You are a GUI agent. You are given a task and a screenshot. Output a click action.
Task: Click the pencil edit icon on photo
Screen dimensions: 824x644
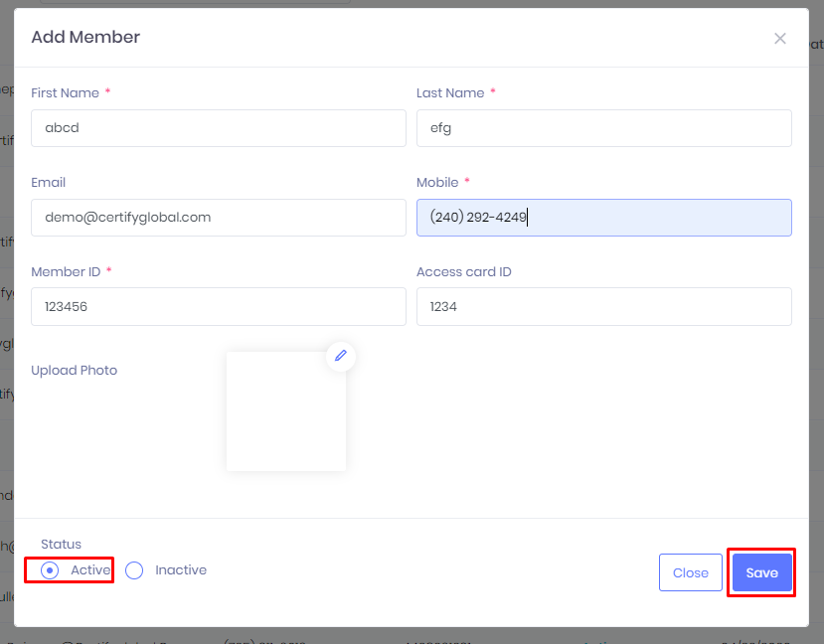(341, 356)
